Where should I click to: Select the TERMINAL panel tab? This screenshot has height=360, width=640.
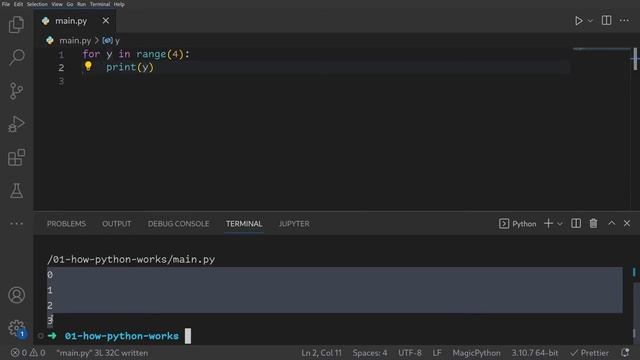coord(244,224)
